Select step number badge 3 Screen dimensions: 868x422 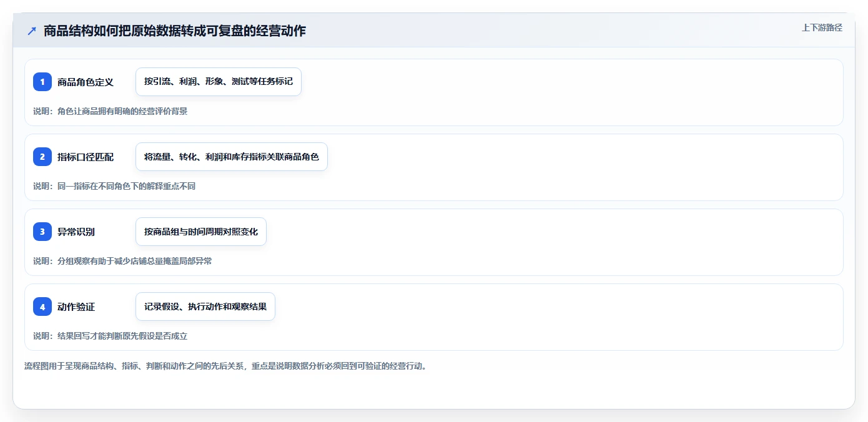[x=42, y=232]
